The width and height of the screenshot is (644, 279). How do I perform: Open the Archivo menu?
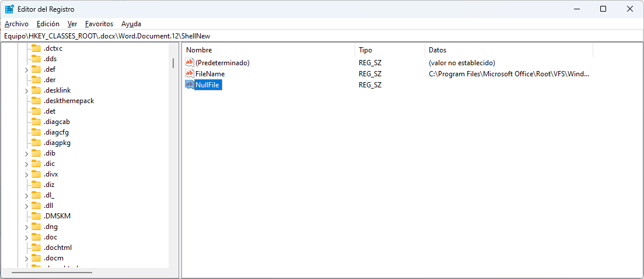[x=16, y=24]
